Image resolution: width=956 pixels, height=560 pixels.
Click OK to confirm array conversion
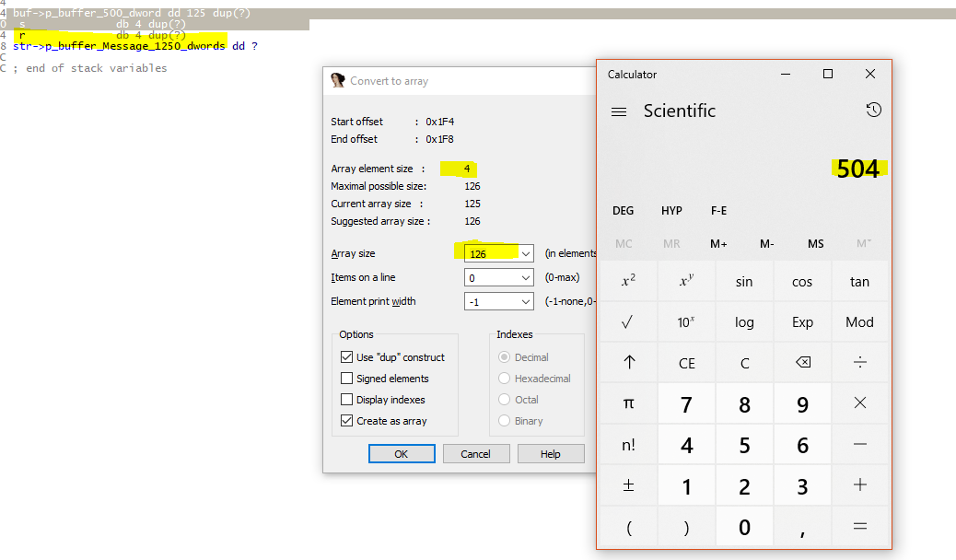point(401,454)
